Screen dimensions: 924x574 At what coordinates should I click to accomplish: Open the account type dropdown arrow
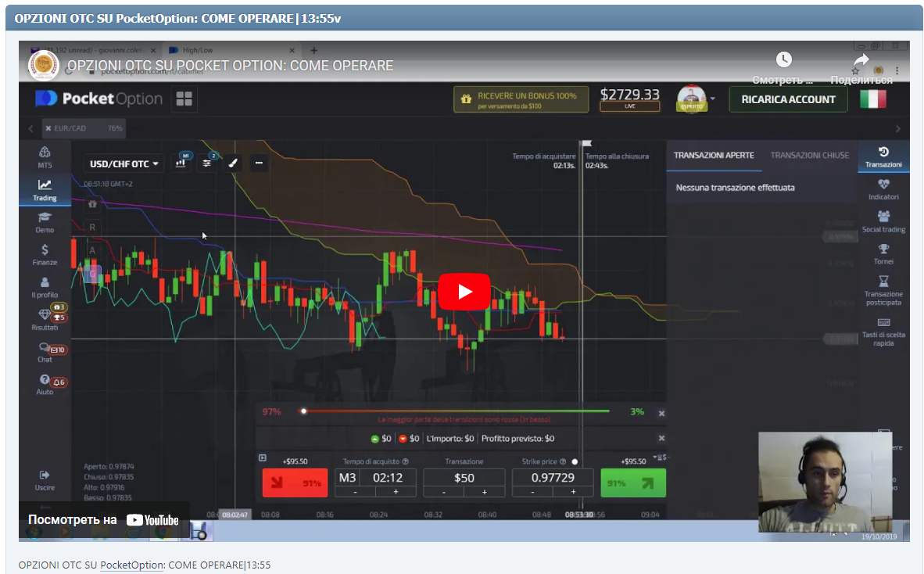[x=712, y=99]
